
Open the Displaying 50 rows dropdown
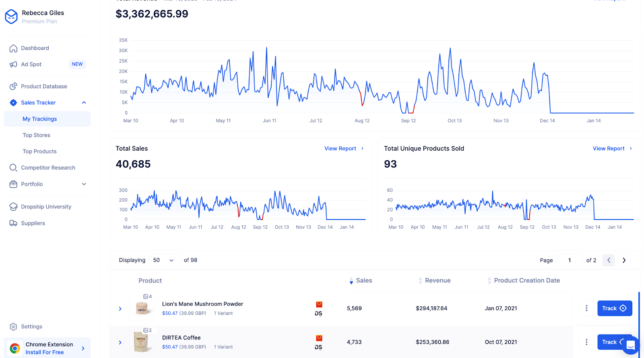coord(163,260)
